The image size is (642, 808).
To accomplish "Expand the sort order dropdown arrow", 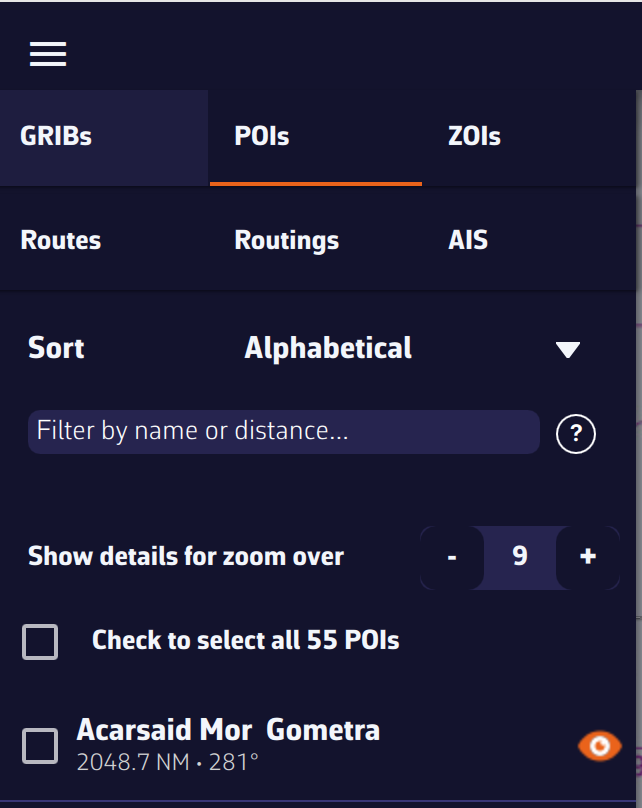I will [x=568, y=349].
